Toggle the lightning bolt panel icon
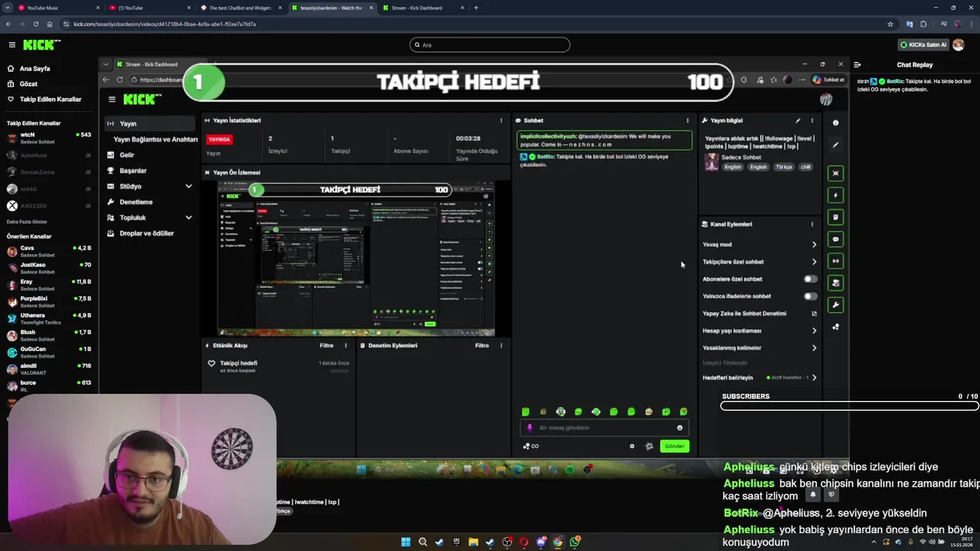The height and width of the screenshot is (551, 980). coord(835,195)
